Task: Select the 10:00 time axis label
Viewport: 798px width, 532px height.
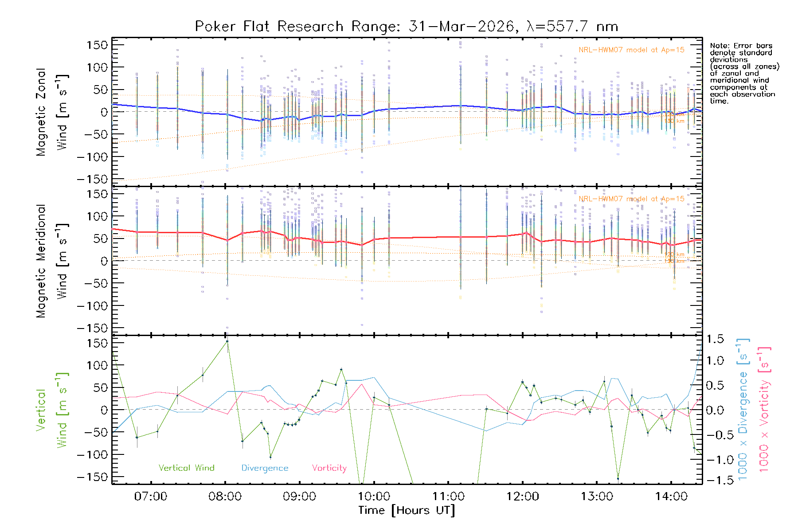Action: 374,496
